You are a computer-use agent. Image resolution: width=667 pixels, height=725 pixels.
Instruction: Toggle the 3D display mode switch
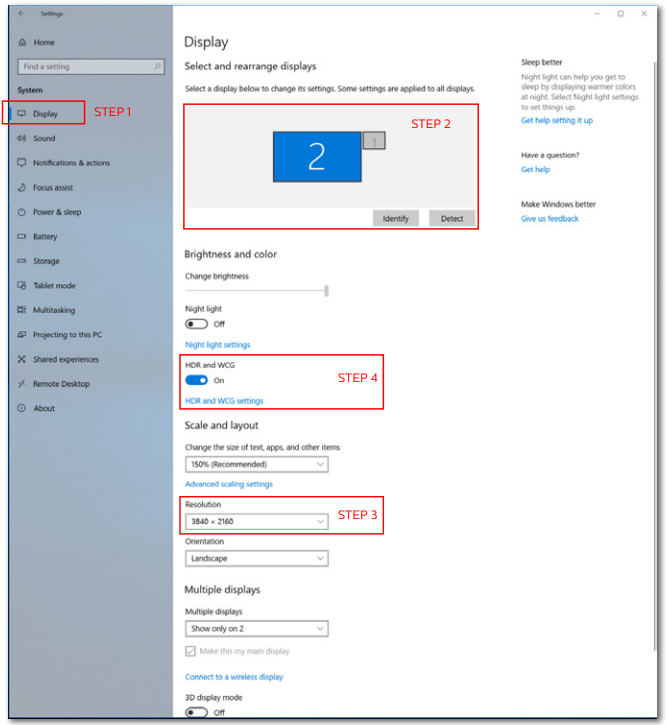click(x=196, y=713)
